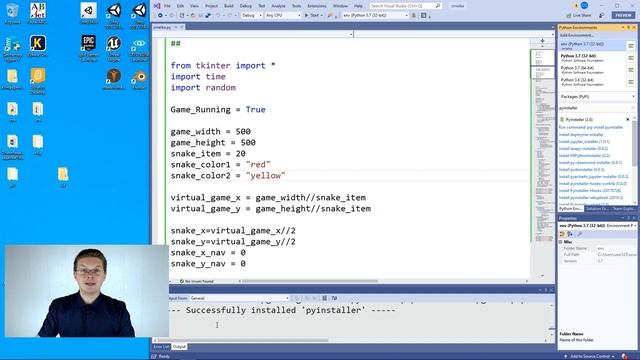Open actions for Python 3.8 (32-bit) environment
Viewport: 640px width, 360px height.
pyautogui.click(x=631, y=82)
